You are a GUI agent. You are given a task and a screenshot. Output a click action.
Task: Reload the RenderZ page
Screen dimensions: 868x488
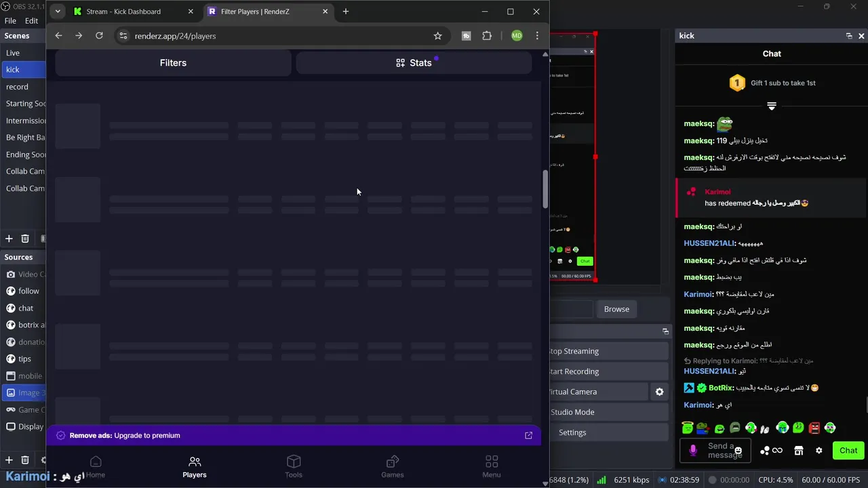point(99,36)
